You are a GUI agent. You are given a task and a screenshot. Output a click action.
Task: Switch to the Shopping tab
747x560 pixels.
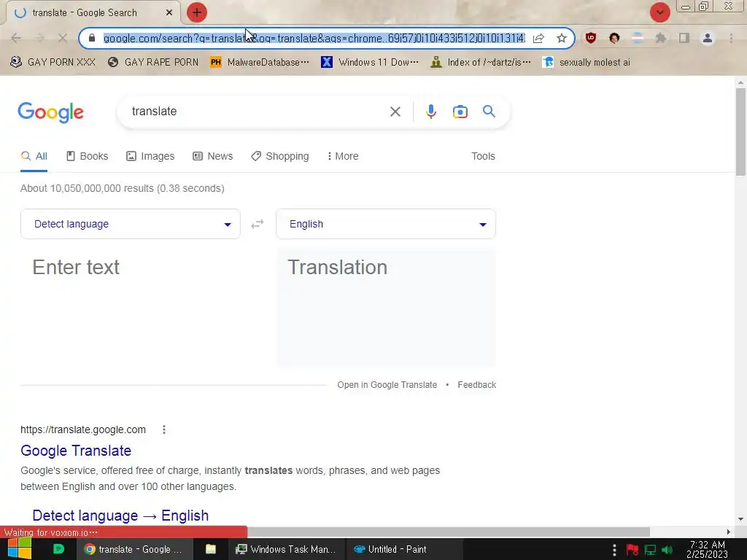(x=280, y=156)
